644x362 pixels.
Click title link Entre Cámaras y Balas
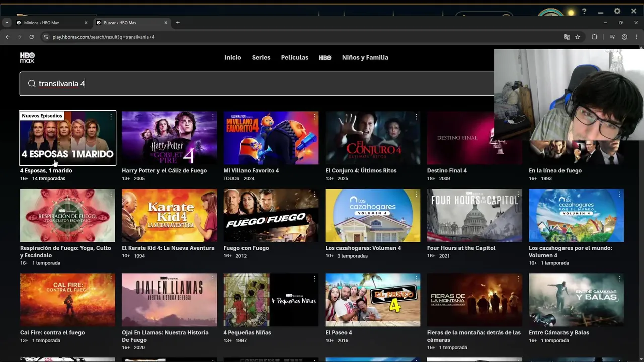[x=559, y=333]
